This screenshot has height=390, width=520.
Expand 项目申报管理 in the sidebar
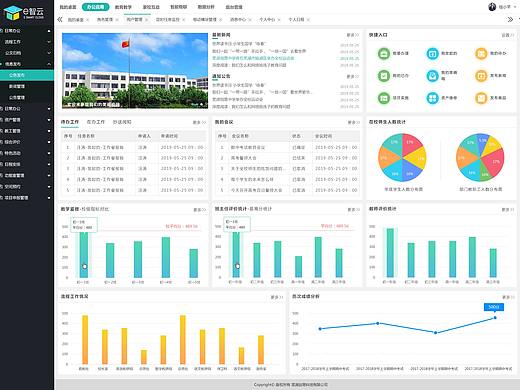click(49, 198)
